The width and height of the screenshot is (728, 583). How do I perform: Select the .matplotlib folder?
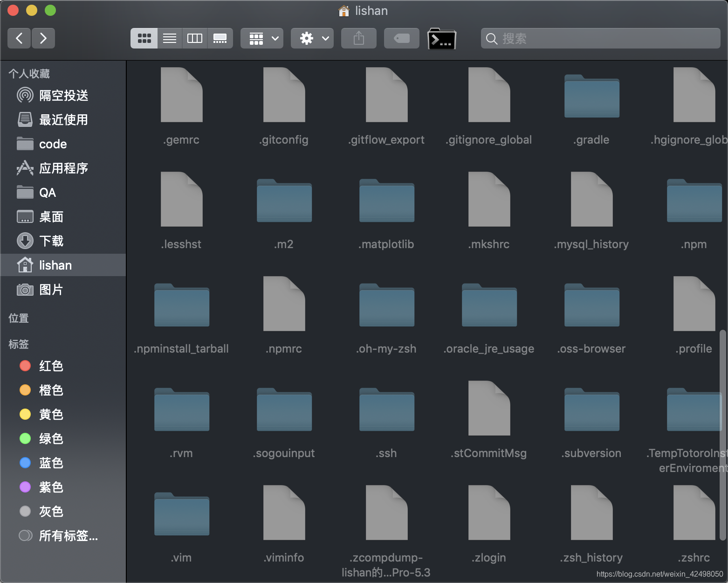coord(387,201)
